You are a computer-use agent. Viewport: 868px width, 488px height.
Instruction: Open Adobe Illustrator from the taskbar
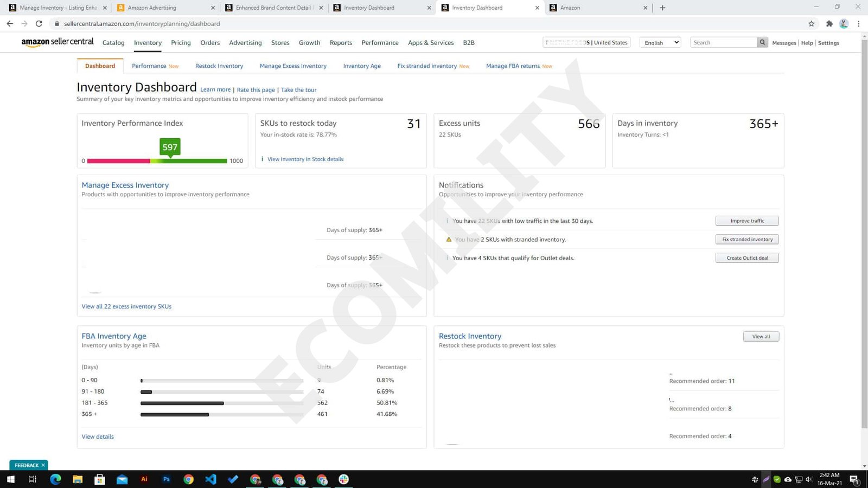point(144,479)
